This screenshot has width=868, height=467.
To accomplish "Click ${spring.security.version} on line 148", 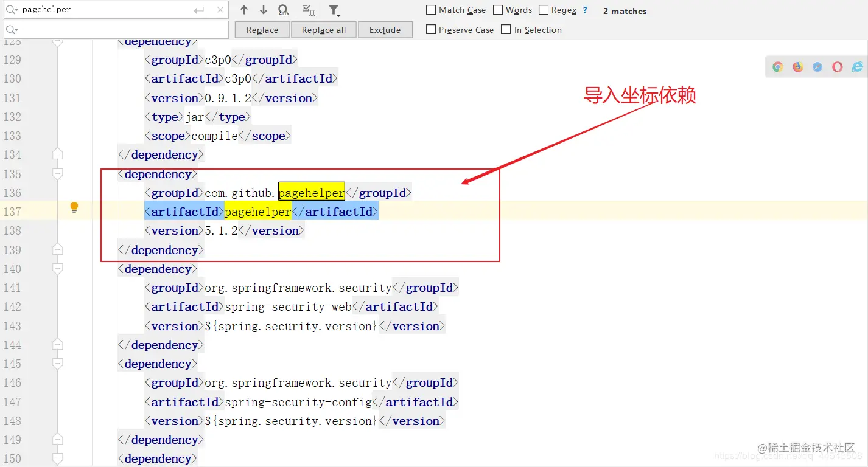I will pos(292,421).
